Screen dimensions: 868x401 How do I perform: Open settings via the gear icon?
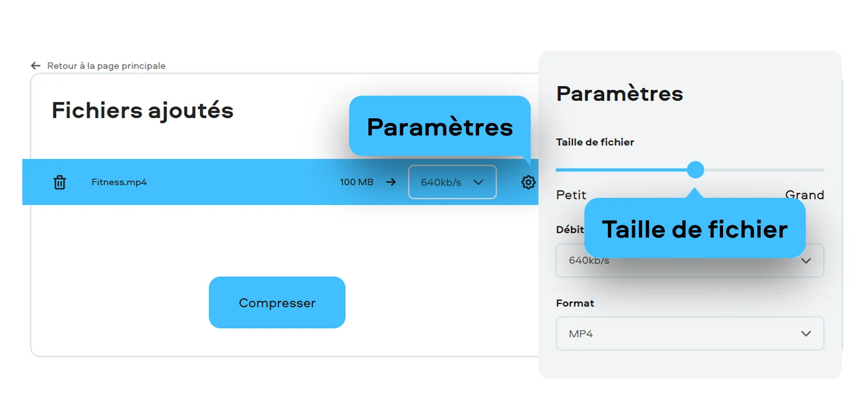pyautogui.click(x=528, y=182)
